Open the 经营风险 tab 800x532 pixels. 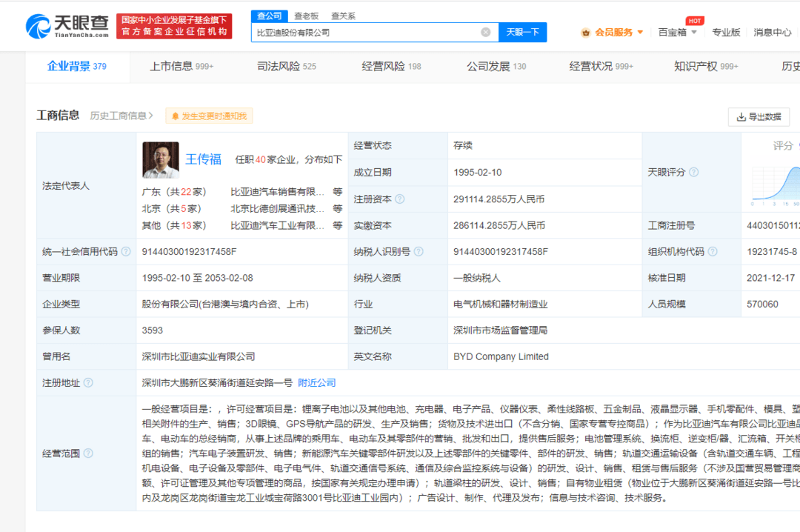(391, 67)
